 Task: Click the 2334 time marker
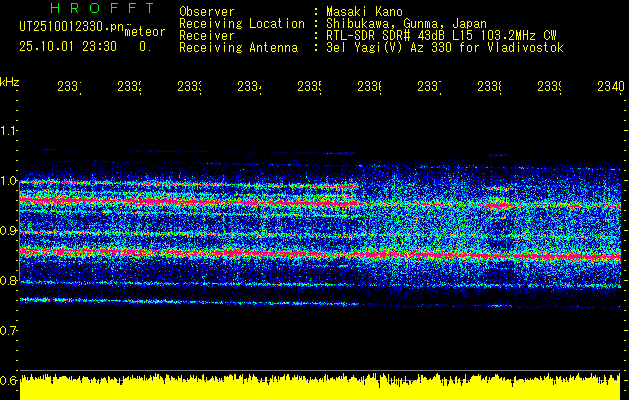point(249,87)
